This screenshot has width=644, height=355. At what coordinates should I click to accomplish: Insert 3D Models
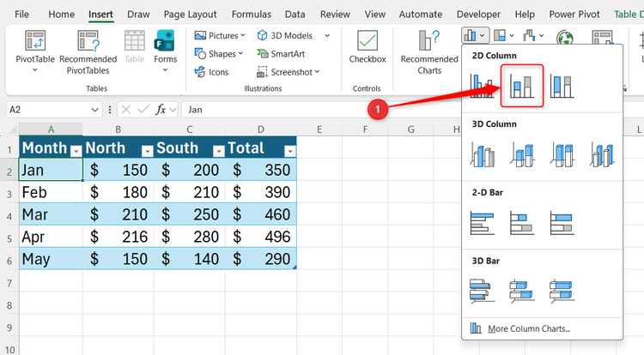pos(285,36)
